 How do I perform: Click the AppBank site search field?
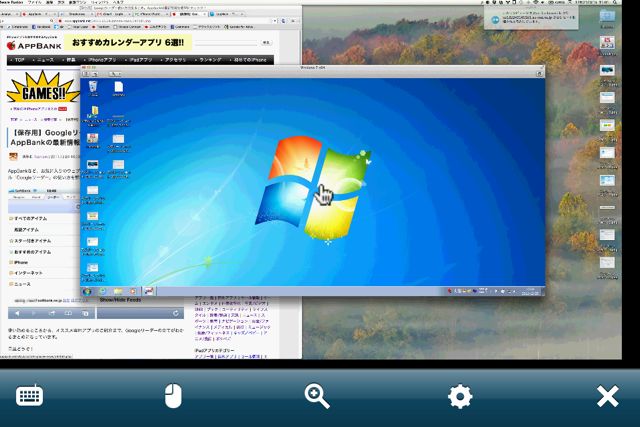(227, 42)
